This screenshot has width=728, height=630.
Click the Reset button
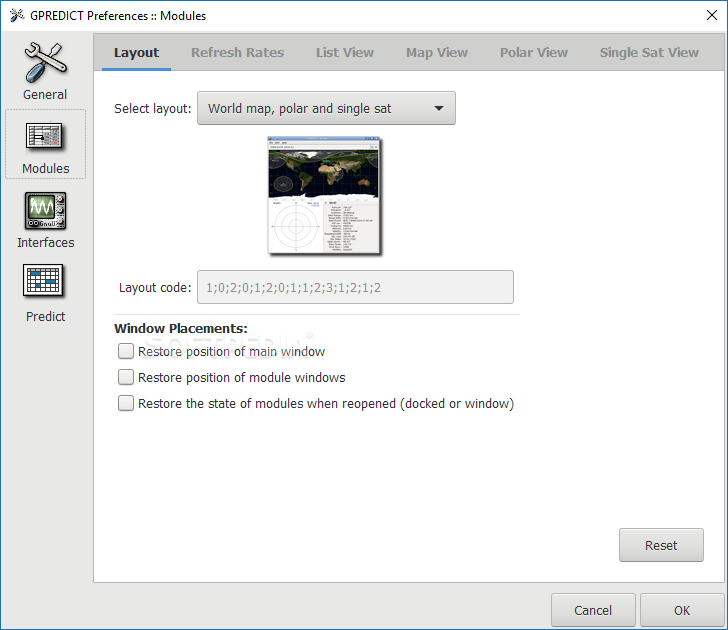coord(661,545)
